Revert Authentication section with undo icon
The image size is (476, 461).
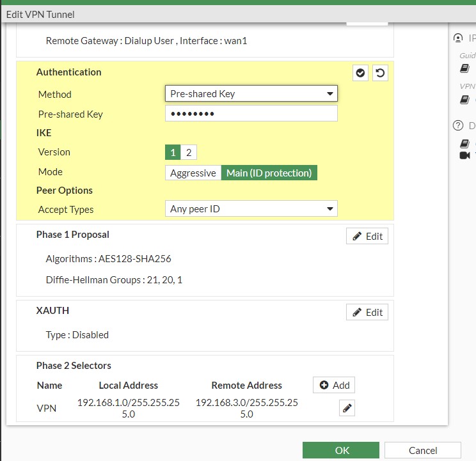tap(380, 74)
